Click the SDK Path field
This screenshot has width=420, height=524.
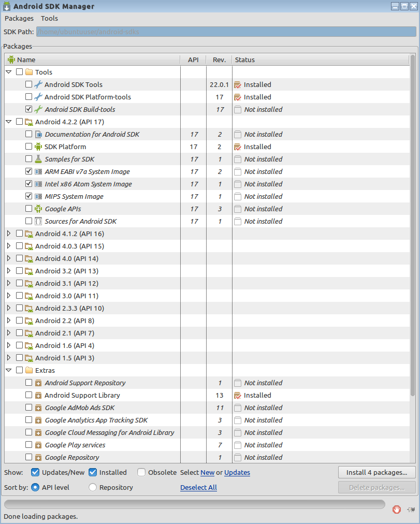coord(226,32)
